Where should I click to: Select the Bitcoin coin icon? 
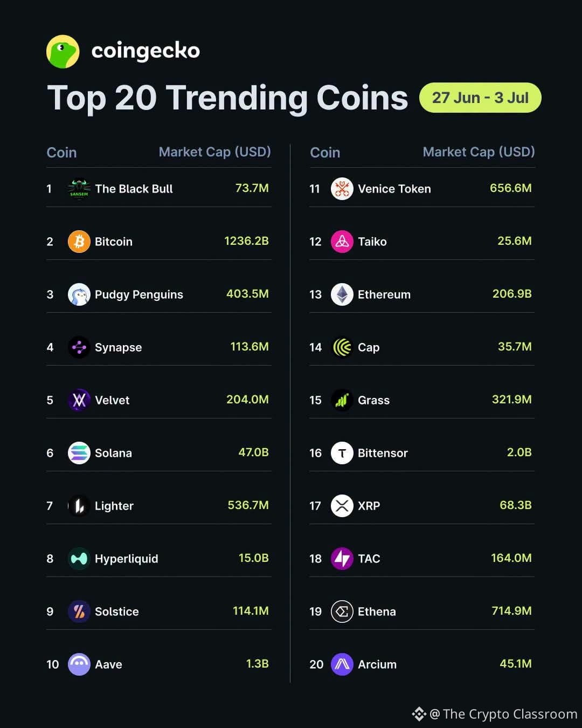79,242
